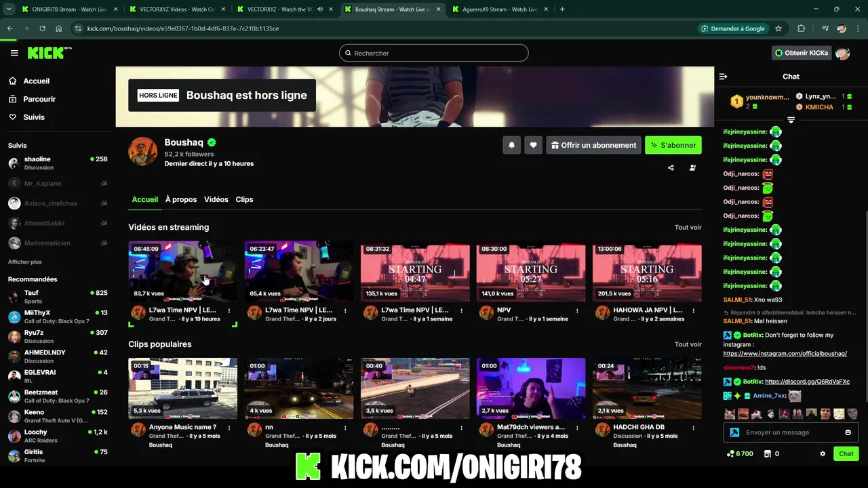Open Keeno recommended channel

click(58, 416)
